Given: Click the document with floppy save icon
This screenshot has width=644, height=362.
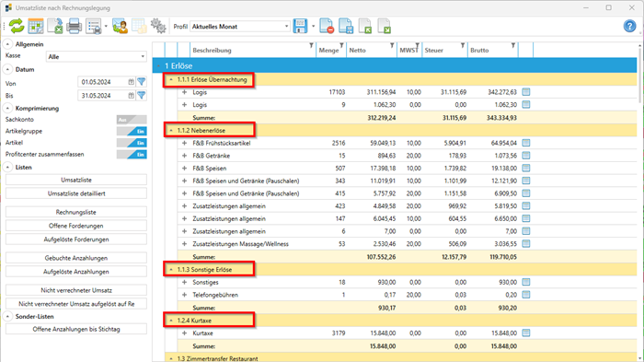Looking at the screenshot, I should pyautogui.click(x=346, y=27).
